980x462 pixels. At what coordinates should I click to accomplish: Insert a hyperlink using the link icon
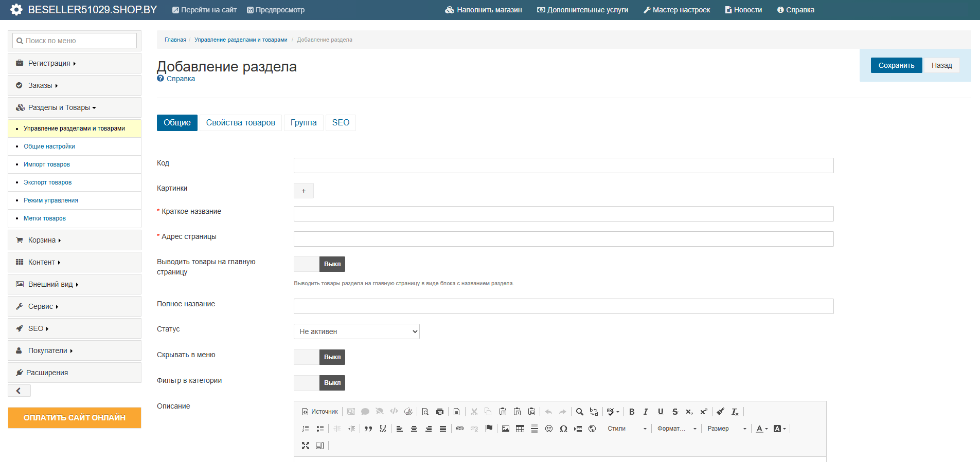click(460, 429)
